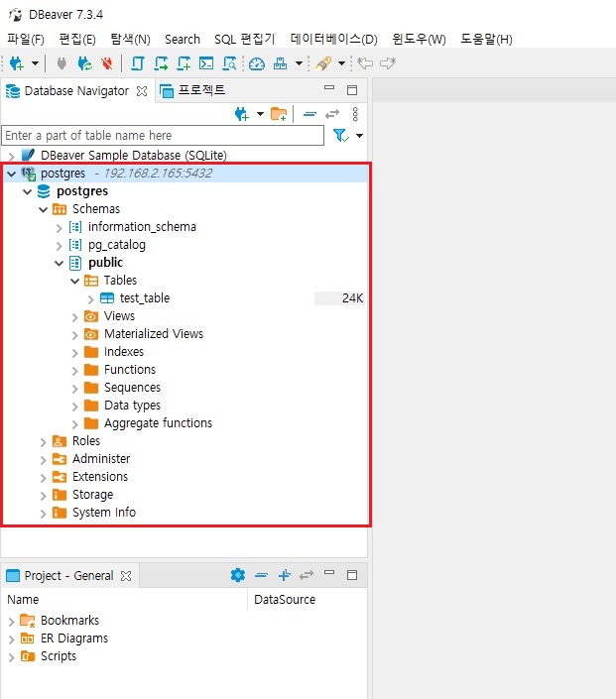The height and width of the screenshot is (699, 616).
Task: Click New SQL script with plus icon
Action: click(184, 63)
